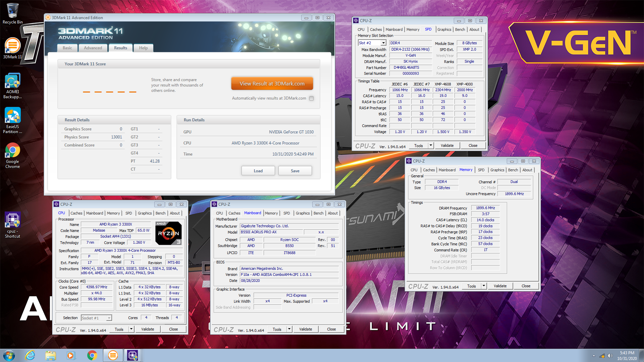
Task: Click Physics Score value 13001
Action: (x=116, y=137)
